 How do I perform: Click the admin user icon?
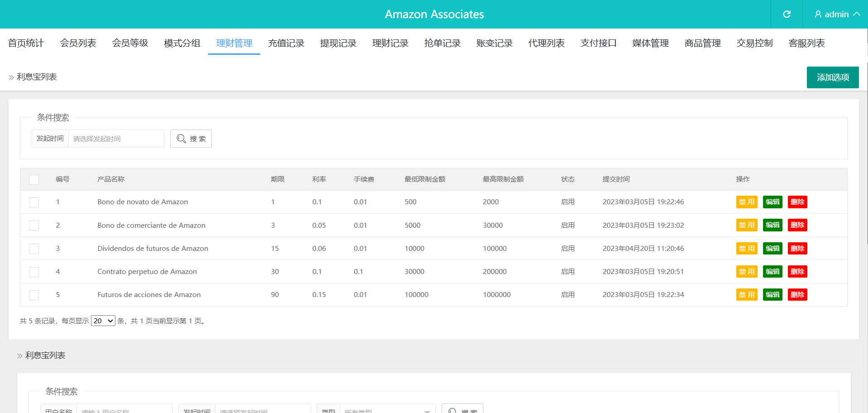818,14
